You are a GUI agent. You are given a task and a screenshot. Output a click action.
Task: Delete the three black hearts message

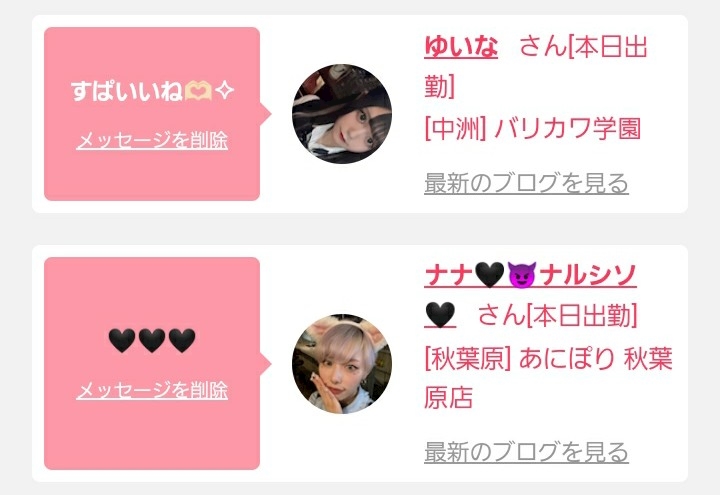[x=152, y=390]
